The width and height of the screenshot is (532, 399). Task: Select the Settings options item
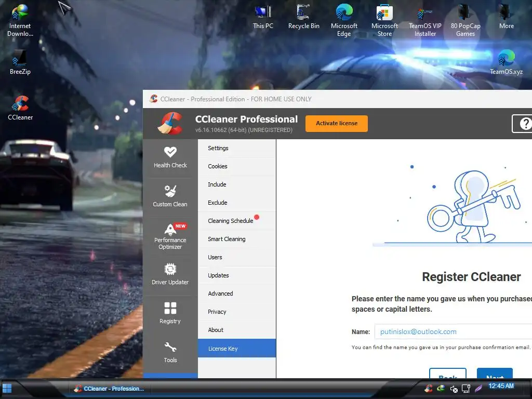click(237, 148)
